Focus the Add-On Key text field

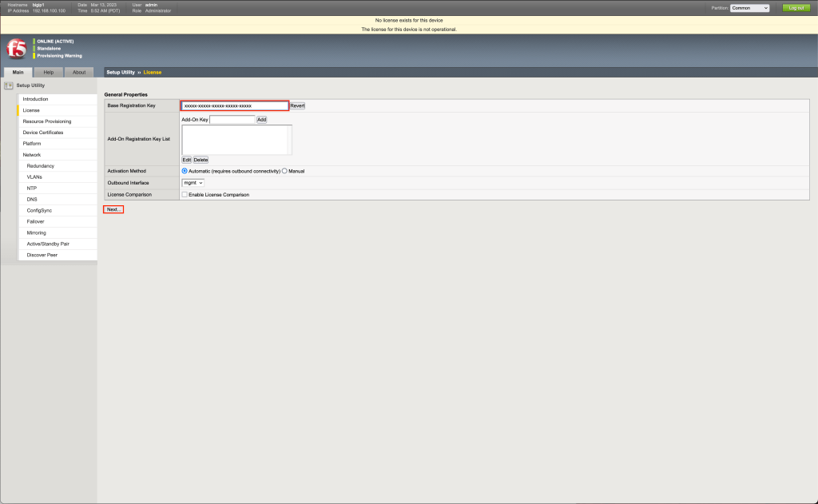pyautogui.click(x=232, y=120)
